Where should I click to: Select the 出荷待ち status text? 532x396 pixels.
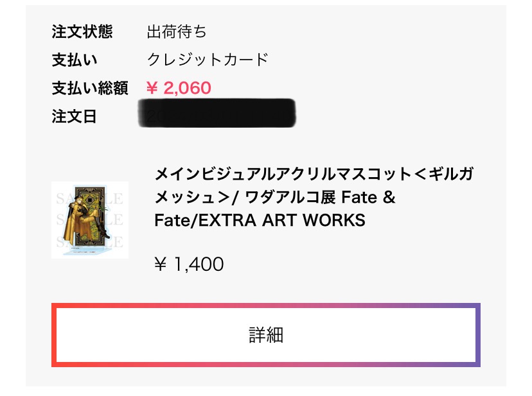[177, 31]
